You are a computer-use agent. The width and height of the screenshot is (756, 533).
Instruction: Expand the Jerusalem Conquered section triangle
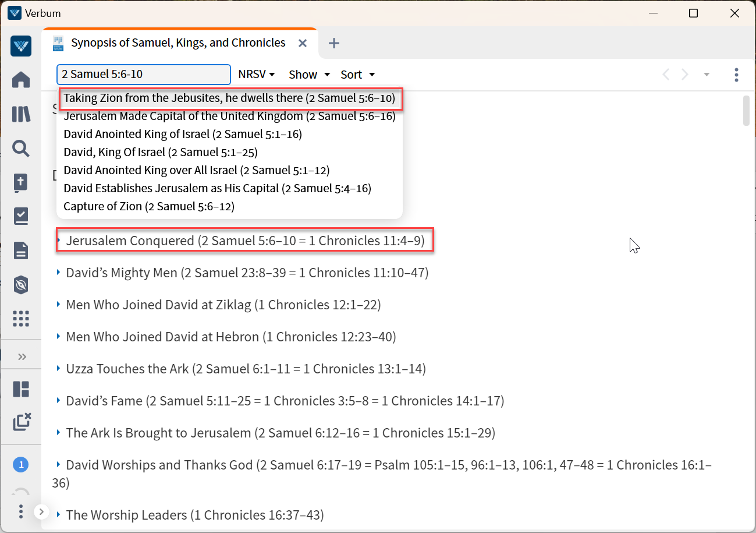pos(59,240)
